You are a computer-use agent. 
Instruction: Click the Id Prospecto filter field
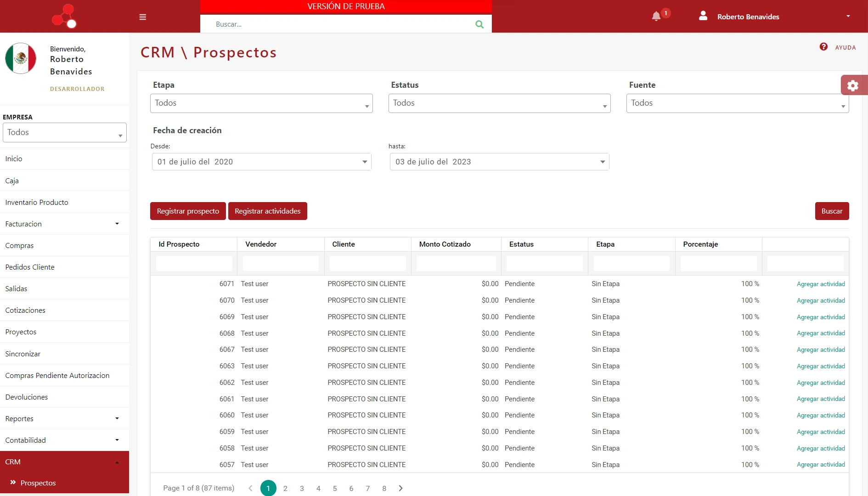click(x=194, y=264)
